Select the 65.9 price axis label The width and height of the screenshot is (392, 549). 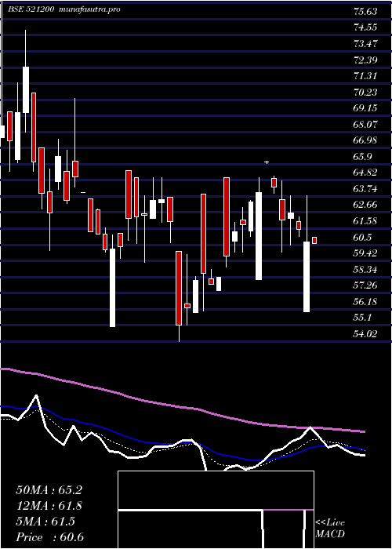[362, 157]
